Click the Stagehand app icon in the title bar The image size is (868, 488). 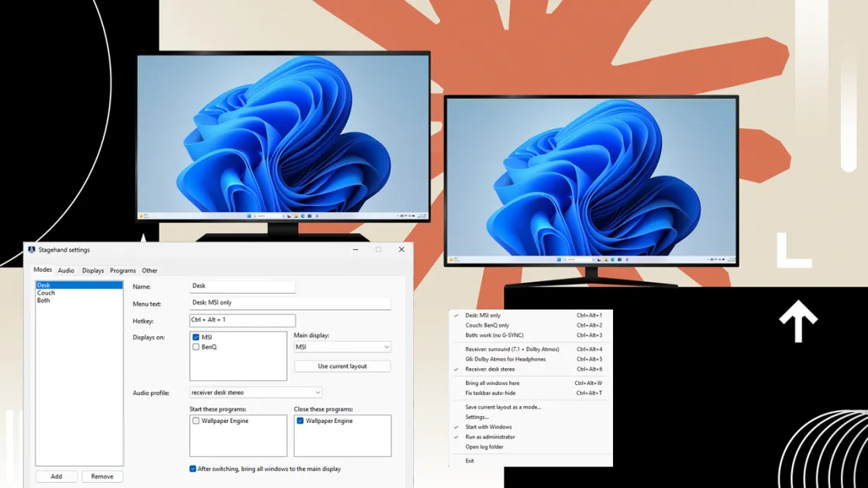tap(32, 250)
